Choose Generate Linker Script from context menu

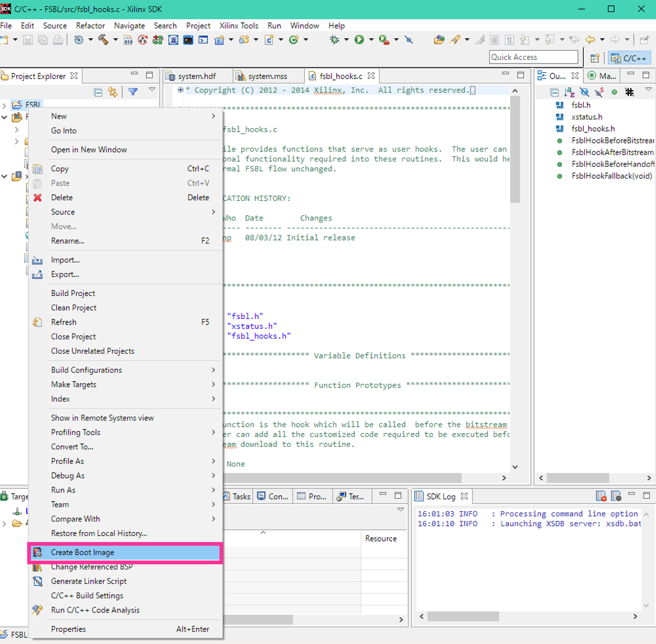point(126,582)
